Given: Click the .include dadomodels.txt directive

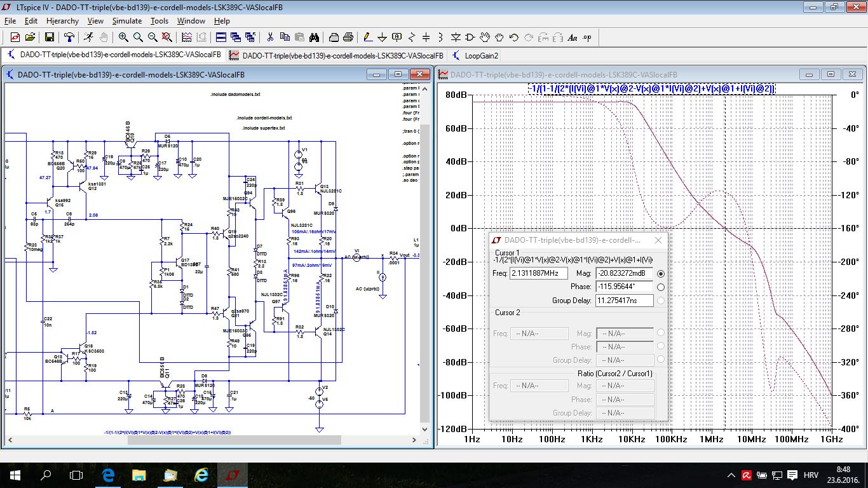Looking at the screenshot, I should tap(235, 94).
